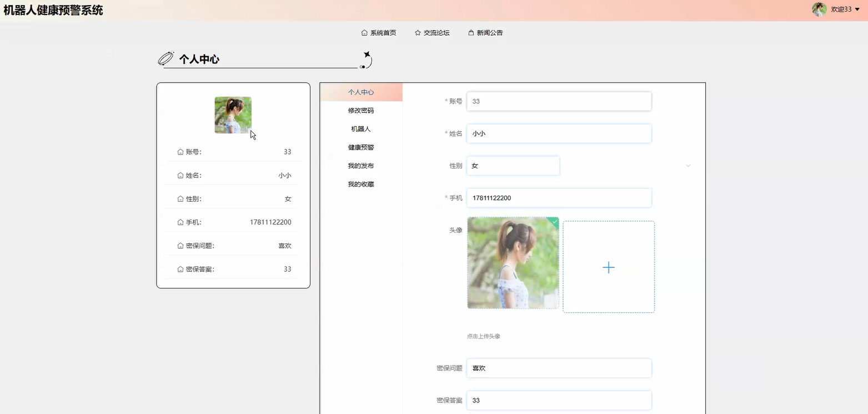Click the house icon next to 密保答案 label
The height and width of the screenshot is (414, 868).
tap(180, 269)
